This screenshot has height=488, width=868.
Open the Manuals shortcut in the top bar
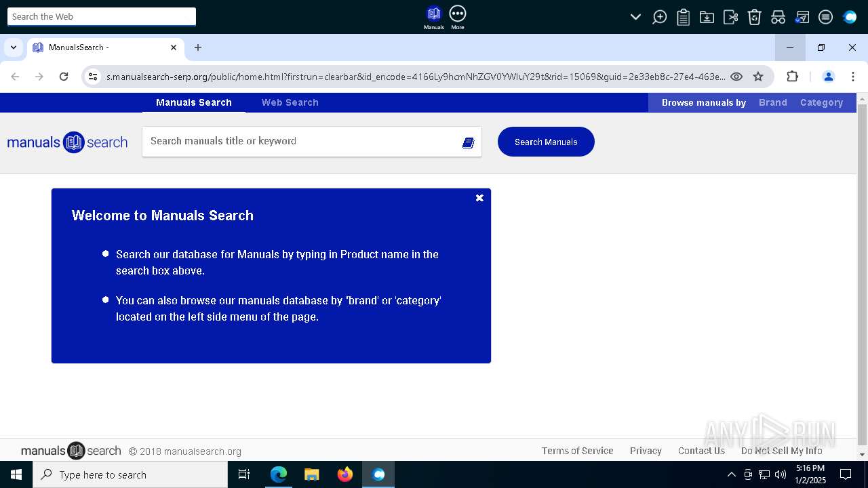pos(433,17)
